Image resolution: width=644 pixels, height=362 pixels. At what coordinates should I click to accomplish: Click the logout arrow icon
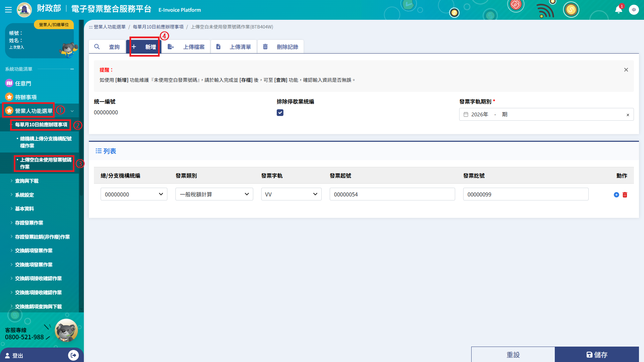click(73, 355)
